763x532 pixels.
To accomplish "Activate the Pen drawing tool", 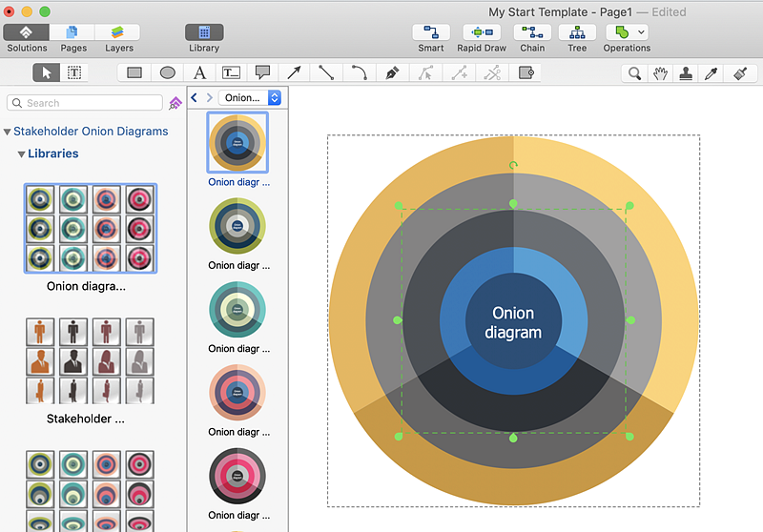I will (392, 72).
